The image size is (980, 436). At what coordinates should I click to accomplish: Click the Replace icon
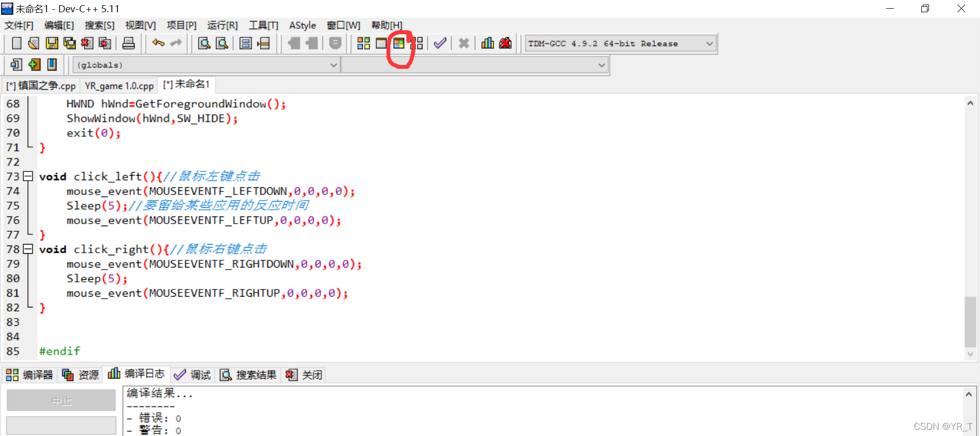pos(222,43)
